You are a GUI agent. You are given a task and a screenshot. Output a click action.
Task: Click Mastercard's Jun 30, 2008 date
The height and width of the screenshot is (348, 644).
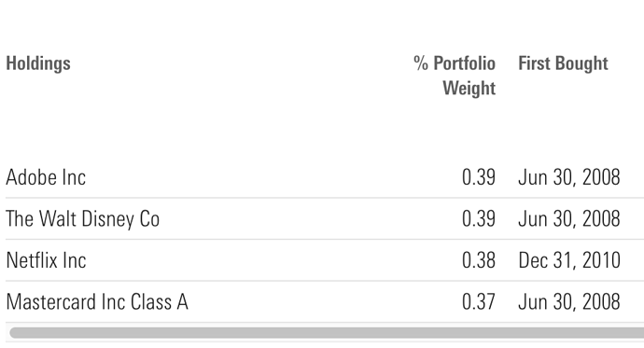tap(569, 301)
